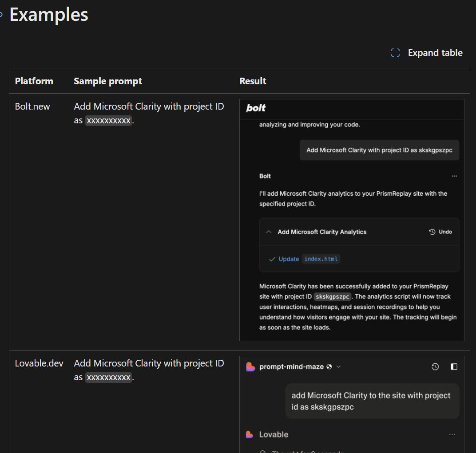Click the Lovable avatar icon beside the Lovable reply
Viewport: 476px width, 453px height.
[249, 434]
